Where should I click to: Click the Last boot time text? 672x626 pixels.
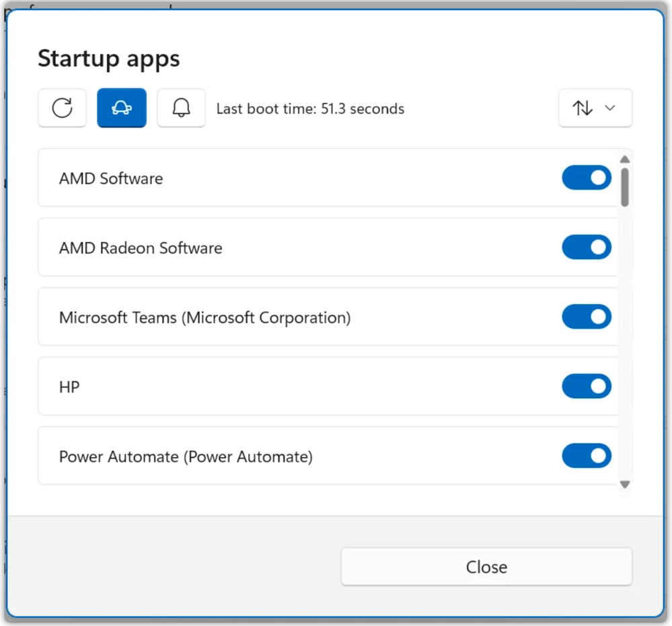point(310,109)
